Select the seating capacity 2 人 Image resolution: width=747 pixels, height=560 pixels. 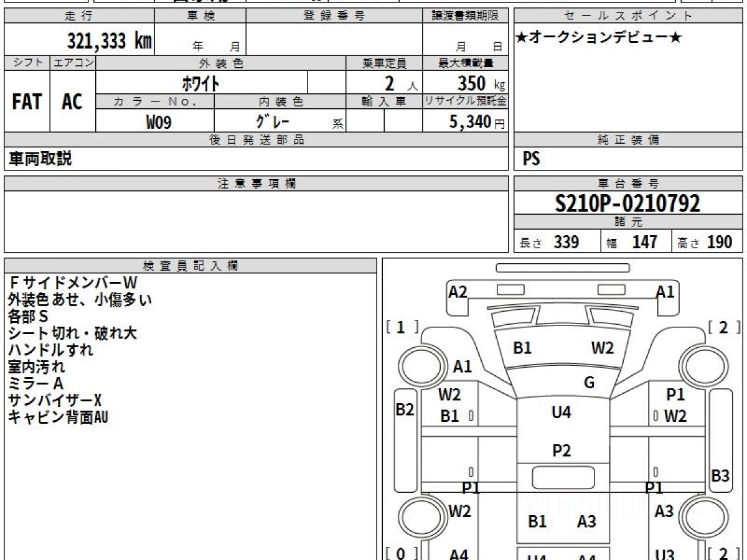[400, 83]
